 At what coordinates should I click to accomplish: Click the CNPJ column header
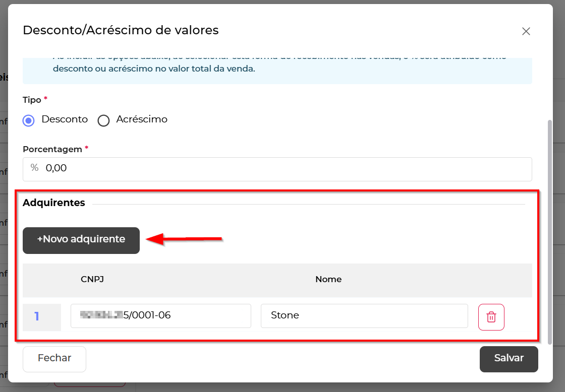[x=92, y=279]
